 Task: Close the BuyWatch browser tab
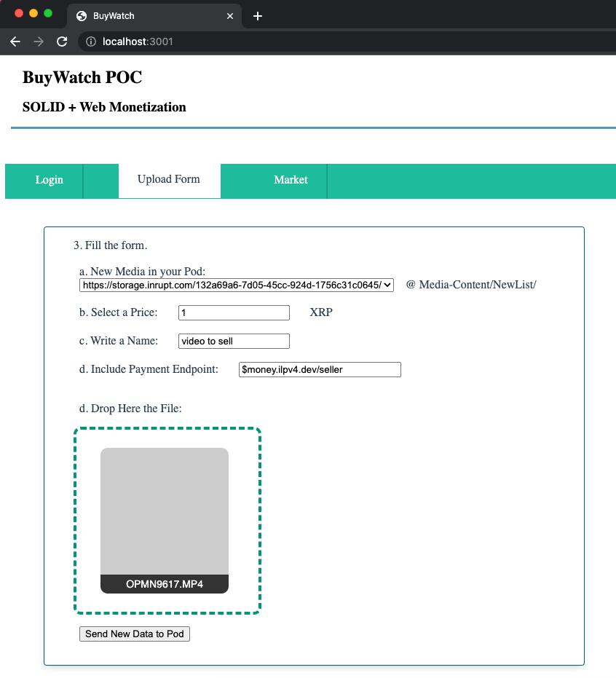(x=230, y=16)
